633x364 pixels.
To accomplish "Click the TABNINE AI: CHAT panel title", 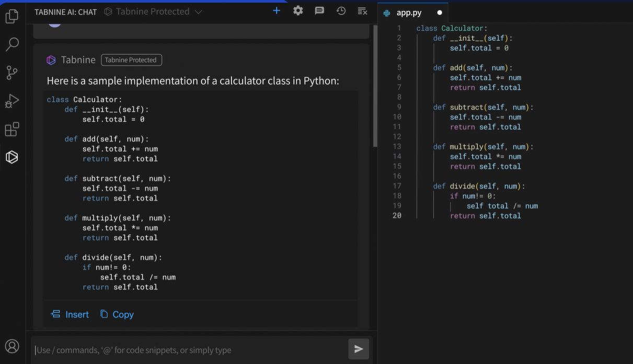I will pyautogui.click(x=66, y=11).
